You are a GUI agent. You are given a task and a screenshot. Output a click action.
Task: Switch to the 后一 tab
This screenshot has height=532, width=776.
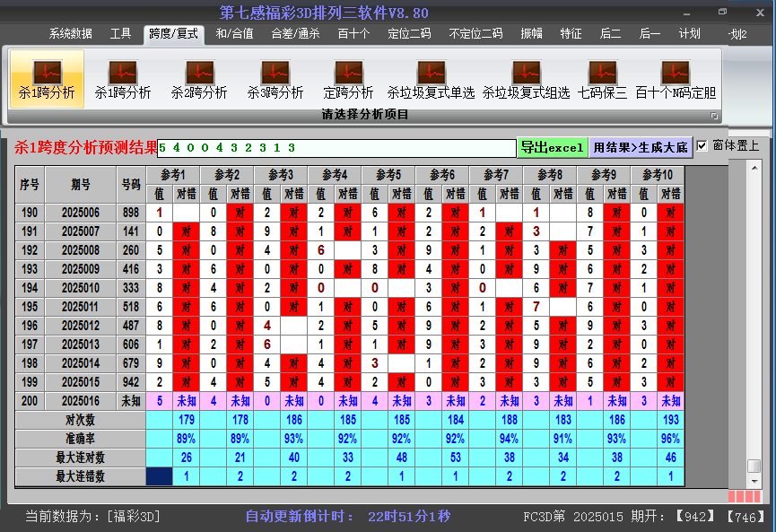click(x=650, y=34)
